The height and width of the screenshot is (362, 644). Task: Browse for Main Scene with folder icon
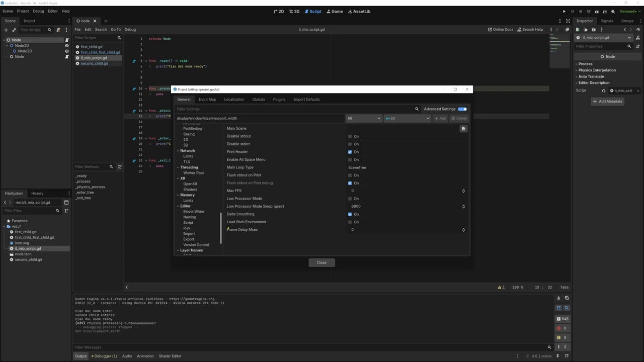pyautogui.click(x=463, y=129)
